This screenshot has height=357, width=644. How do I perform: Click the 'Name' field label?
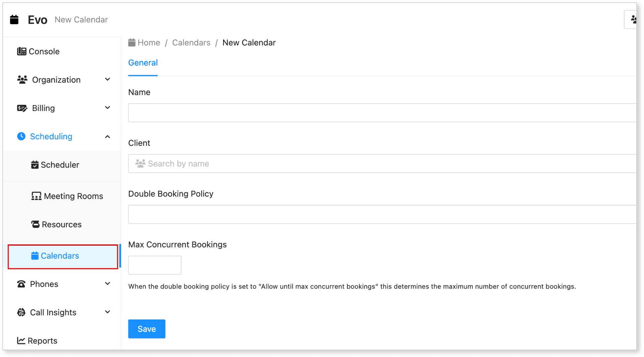pyautogui.click(x=139, y=92)
